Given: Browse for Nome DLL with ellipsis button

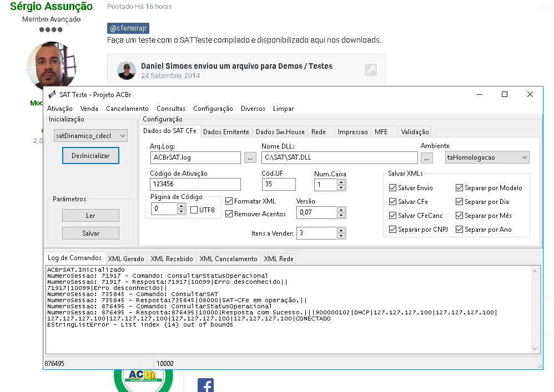Looking at the screenshot, I should 426,157.
